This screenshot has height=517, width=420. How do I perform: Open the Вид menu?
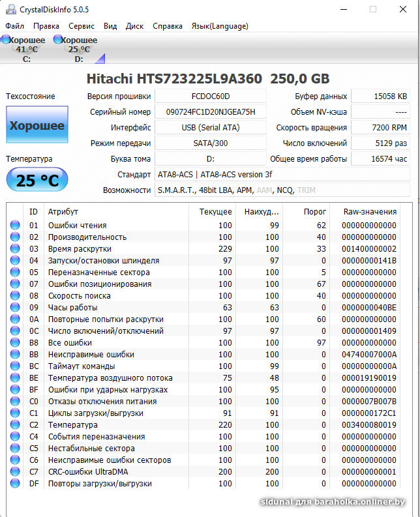(x=110, y=26)
